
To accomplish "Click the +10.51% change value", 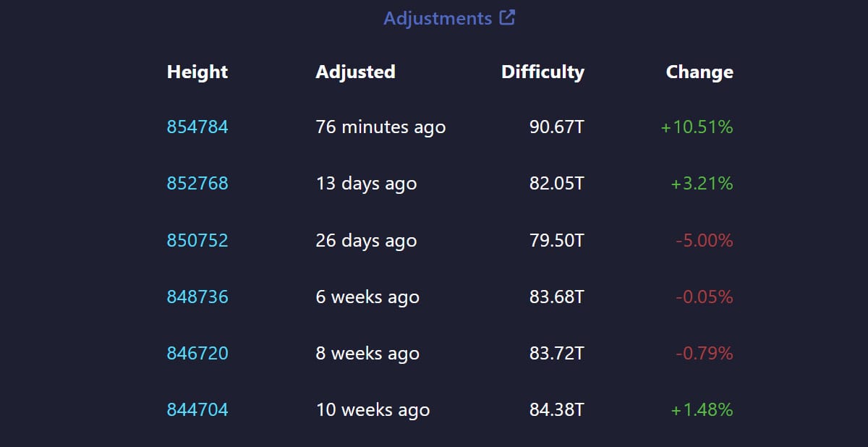I will click(697, 127).
